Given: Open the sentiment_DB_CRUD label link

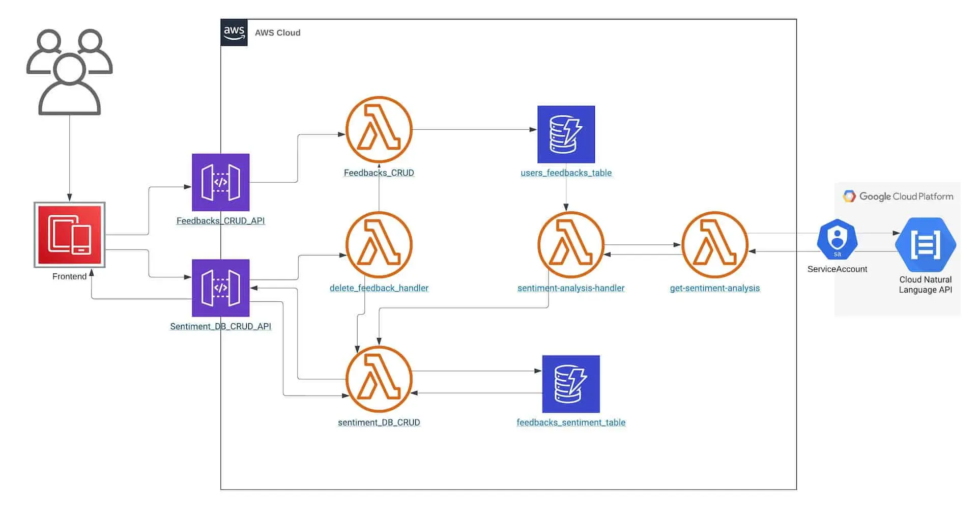Looking at the screenshot, I should click(x=379, y=422).
